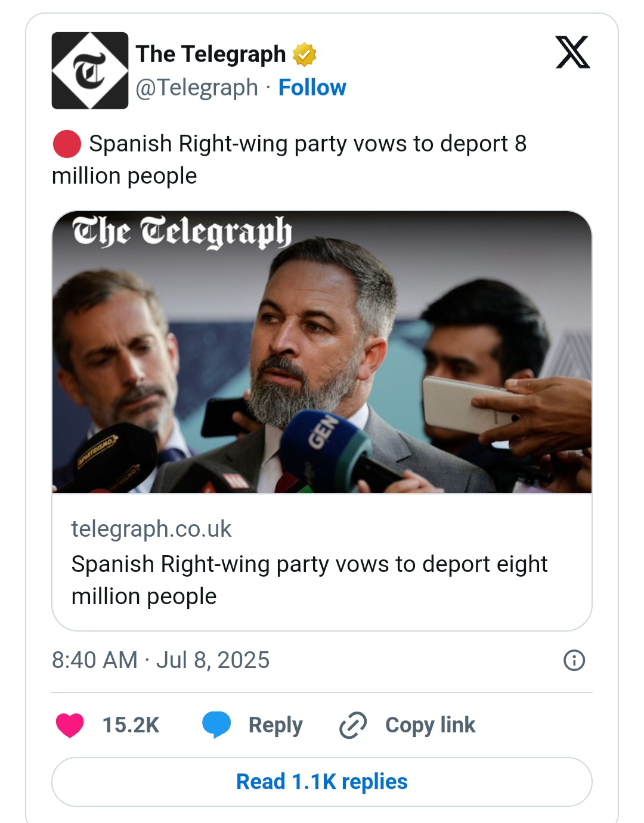Click the 15.2K likes count

[x=131, y=725]
